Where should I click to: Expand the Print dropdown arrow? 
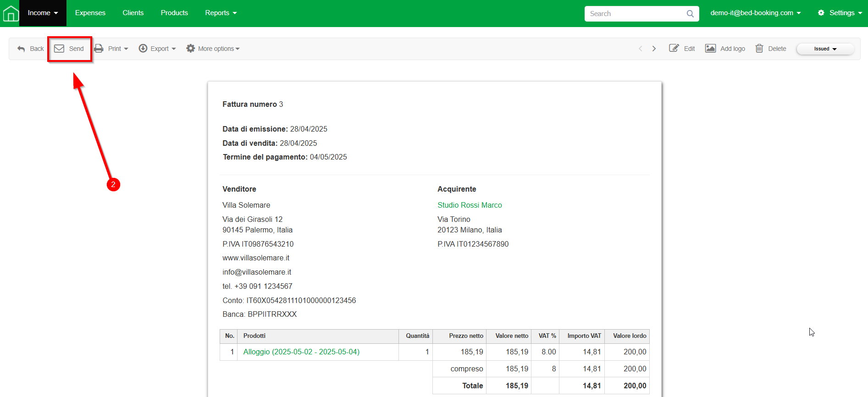tap(126, 49)
